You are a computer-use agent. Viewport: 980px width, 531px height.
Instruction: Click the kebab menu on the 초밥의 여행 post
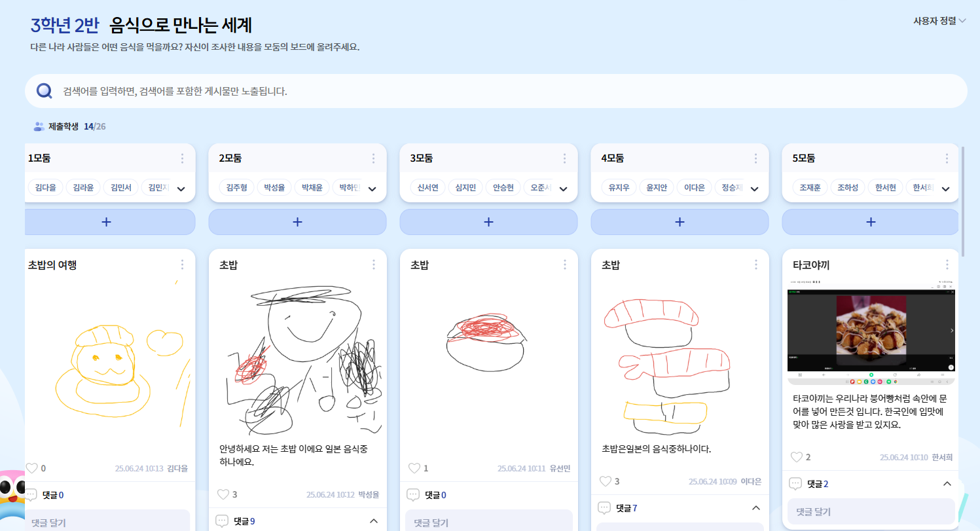coord(182,265)
